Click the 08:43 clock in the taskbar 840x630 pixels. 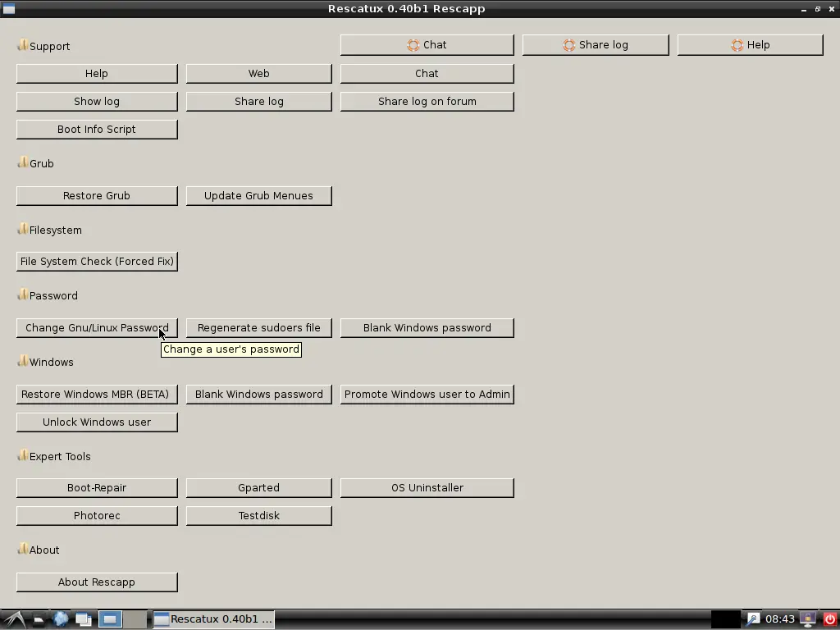(x=780, y=619)
